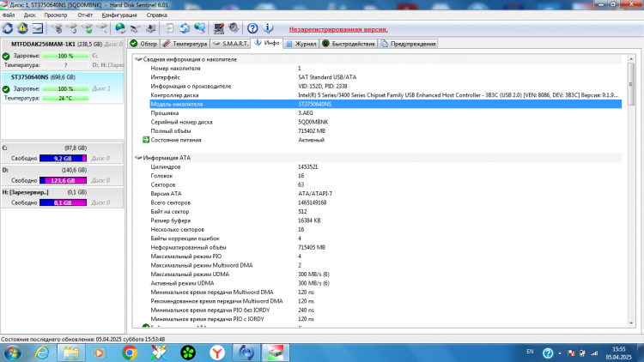Click the info list scrollbar down arrow
The image size is (644, 362).
631,323
